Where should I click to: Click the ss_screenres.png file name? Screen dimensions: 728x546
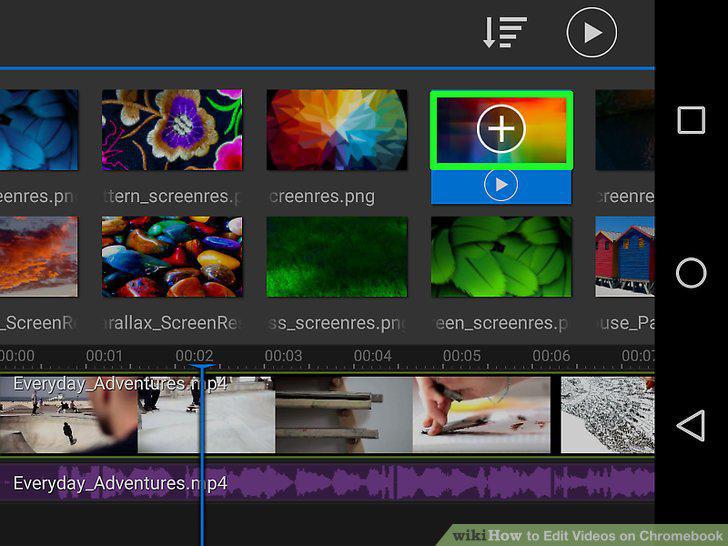(x=337, y=323)
